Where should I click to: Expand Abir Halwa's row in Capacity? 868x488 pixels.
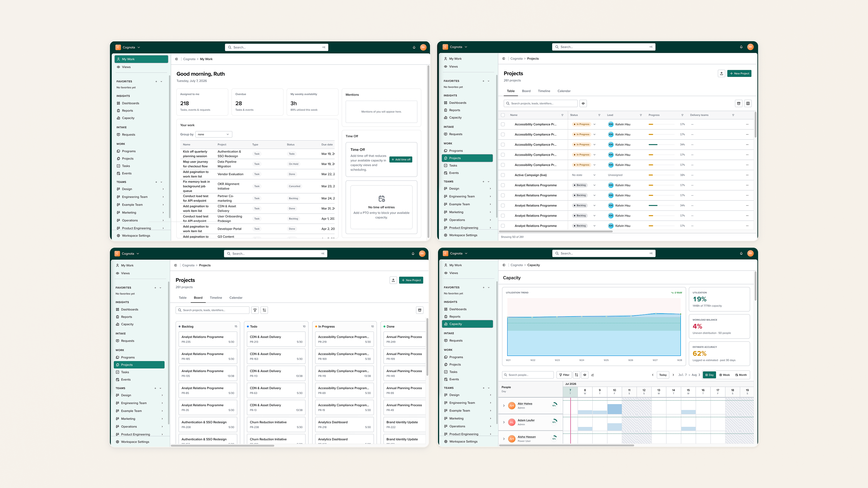(504, 405)
